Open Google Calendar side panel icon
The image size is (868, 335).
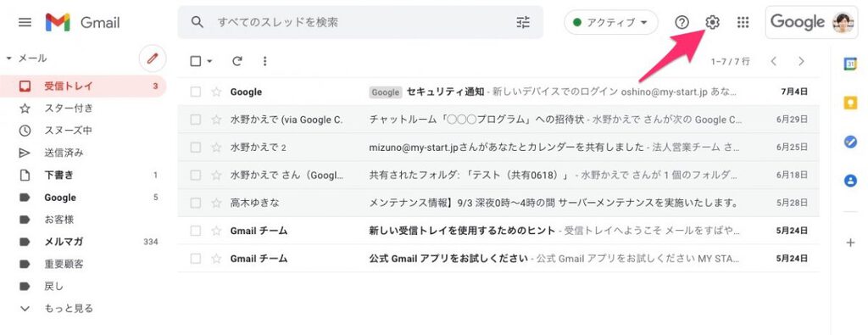pyautogui.click(x=850, y=64)
